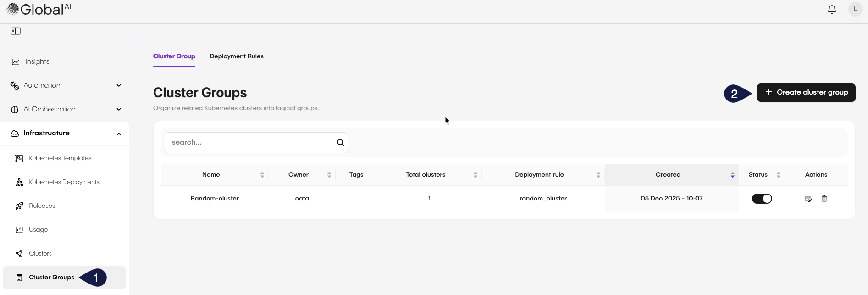Go to Releases in sidebar
This screenshot has height=295, width=868.
tap(42, 206)
